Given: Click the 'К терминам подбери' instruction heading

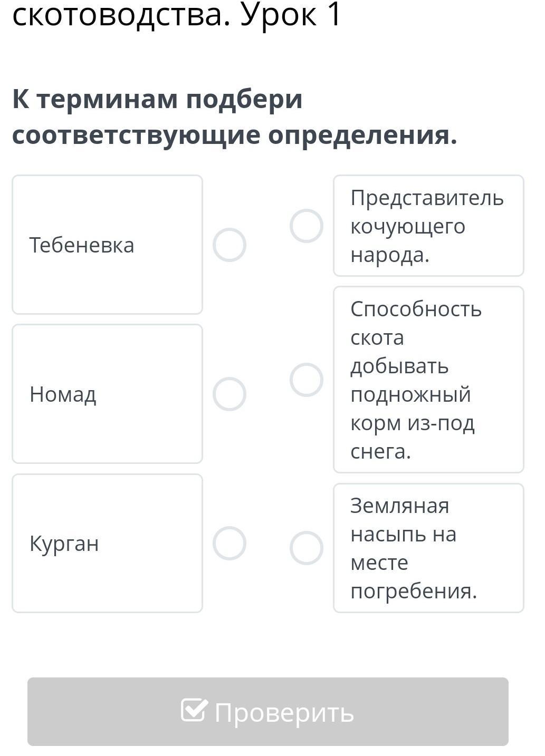Looking at the screenshot, I should click(x=235, y=117).
